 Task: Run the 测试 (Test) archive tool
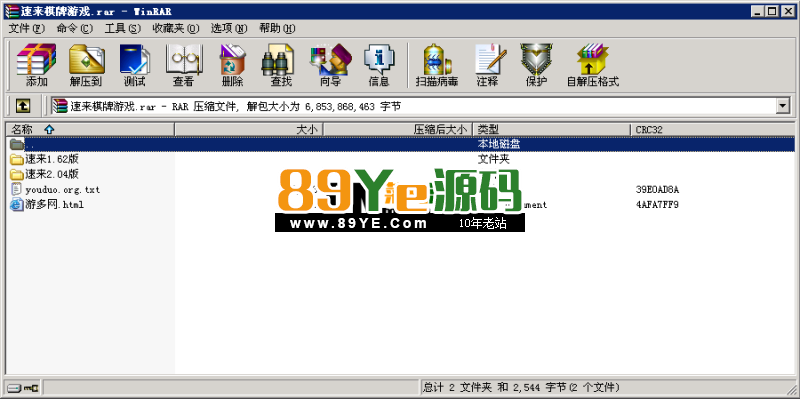(134, 65)
